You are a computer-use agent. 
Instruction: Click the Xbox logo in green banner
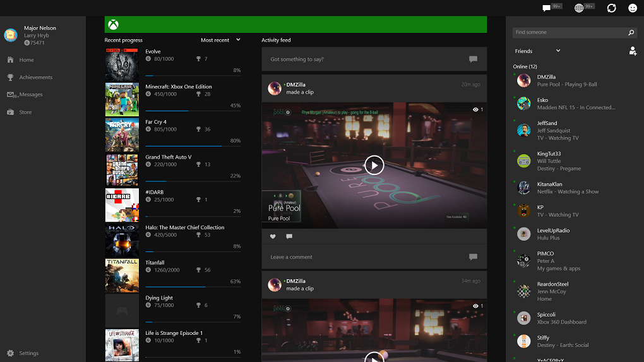click(x=114, y=25)
